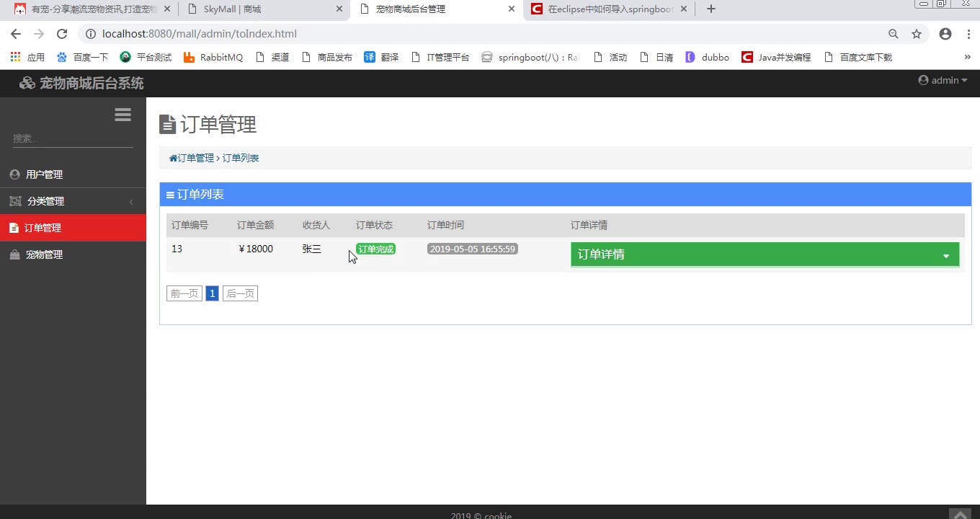Screen dimensions: 980x519
Task: Open the 活动 bookmark
Action: (610, 57)
